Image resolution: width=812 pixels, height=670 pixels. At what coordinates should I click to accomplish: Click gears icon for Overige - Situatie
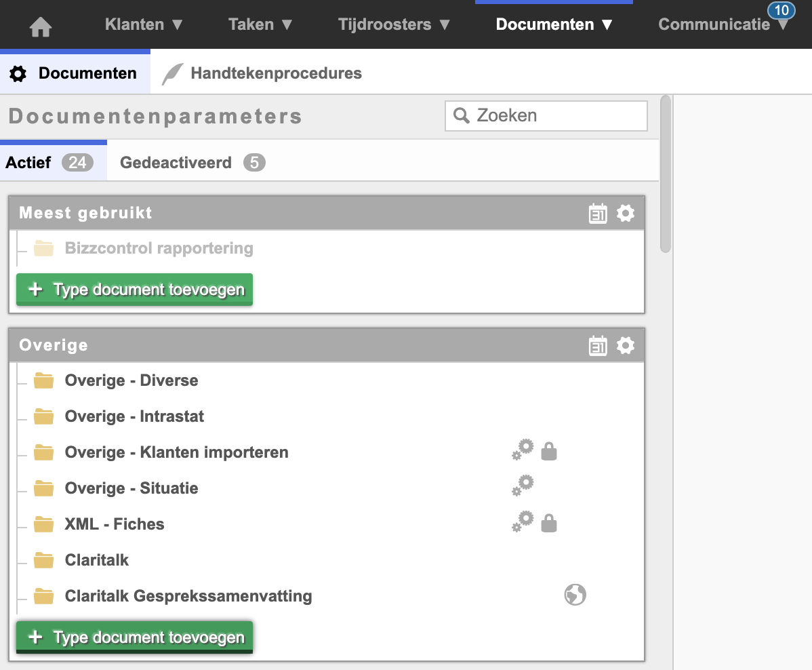coord(523,486)
